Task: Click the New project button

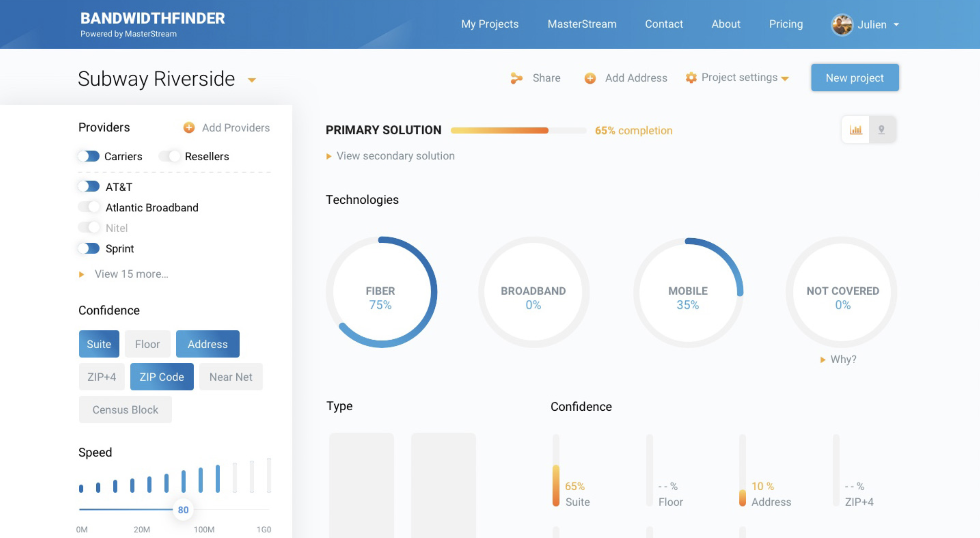Action: click(x=854, y=78)
